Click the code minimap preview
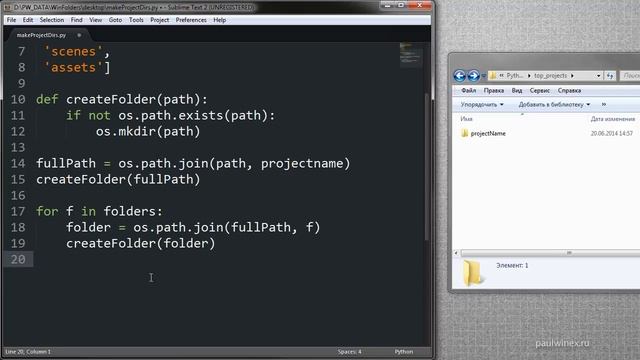640x360 pixels. pyautogui.click(x=410, y=54)
